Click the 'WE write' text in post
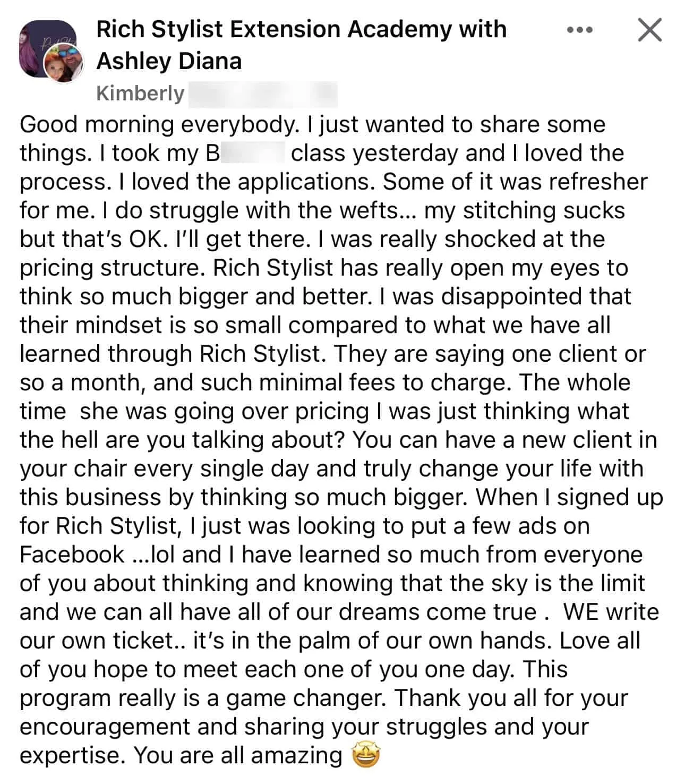Viewport: 685px width, 784px height. [x=611, y=612]
